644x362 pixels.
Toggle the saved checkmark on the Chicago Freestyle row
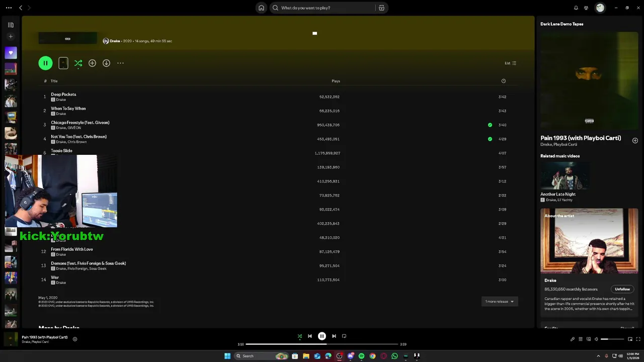pyautogui.click(x=490, y=125)
